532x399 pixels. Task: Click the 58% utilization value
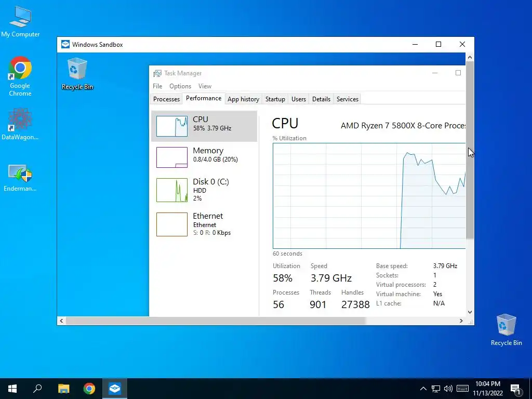[283, 278]
